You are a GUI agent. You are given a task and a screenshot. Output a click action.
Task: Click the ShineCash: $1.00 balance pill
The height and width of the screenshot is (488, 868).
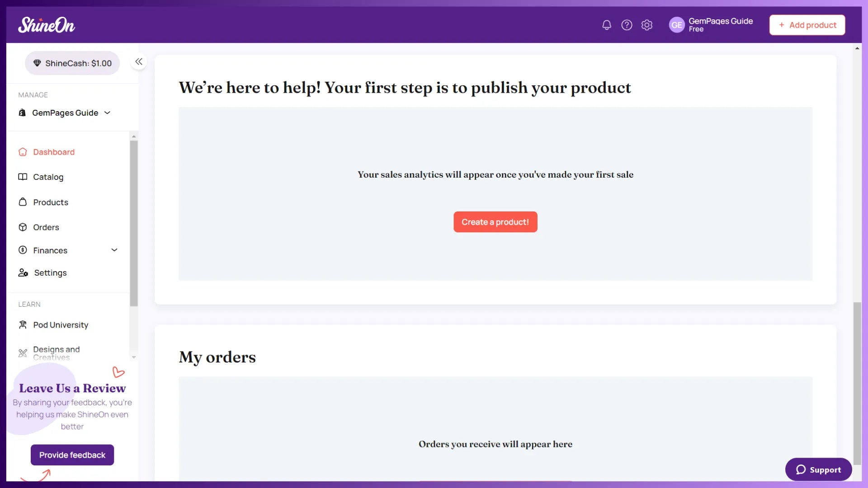click(72, 63)
